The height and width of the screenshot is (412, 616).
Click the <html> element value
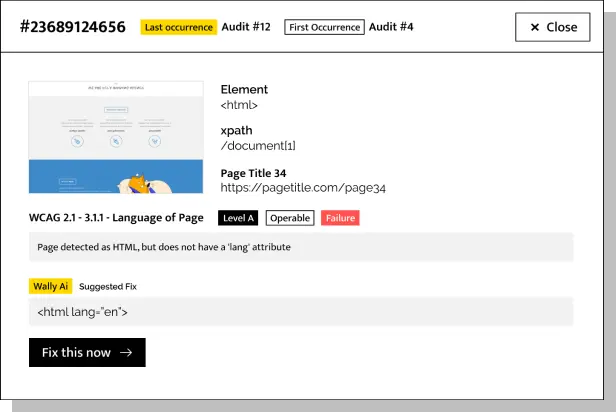239,104
